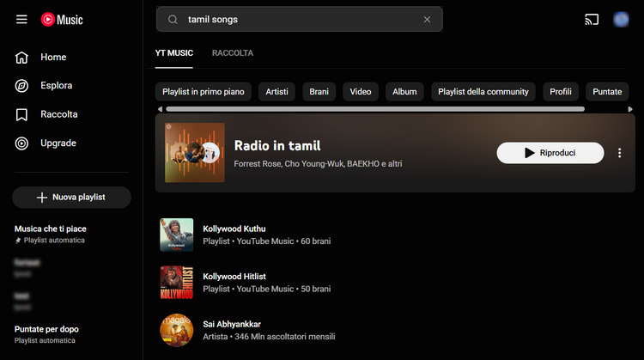Click the tamil songs search field
This screenshot has height=360, width=644.
pos(300,19)
